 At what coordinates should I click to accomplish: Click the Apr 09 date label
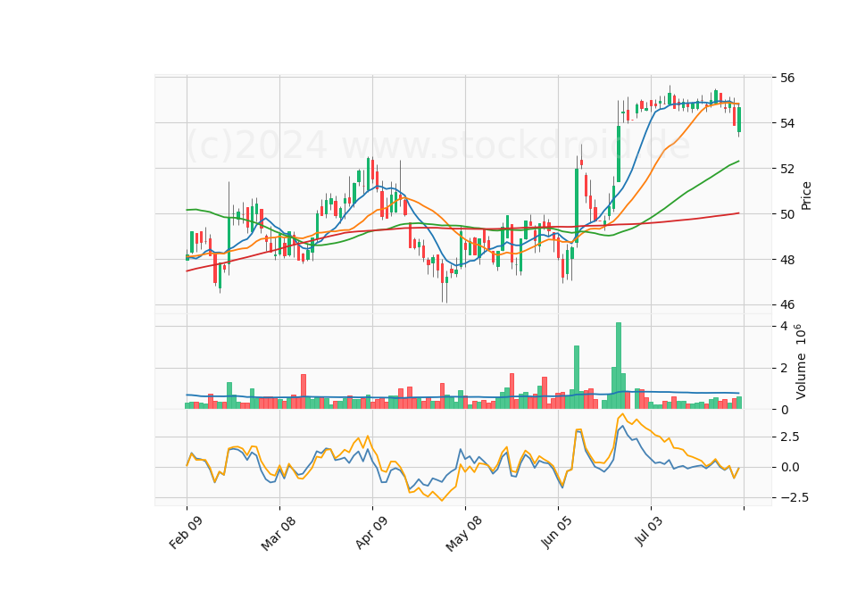click(371, 532)
